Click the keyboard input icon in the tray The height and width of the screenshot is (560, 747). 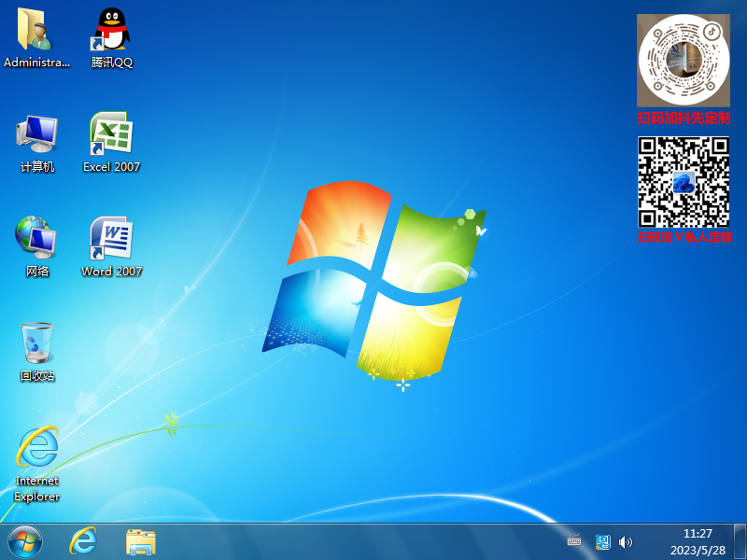(x=574, y=540)
